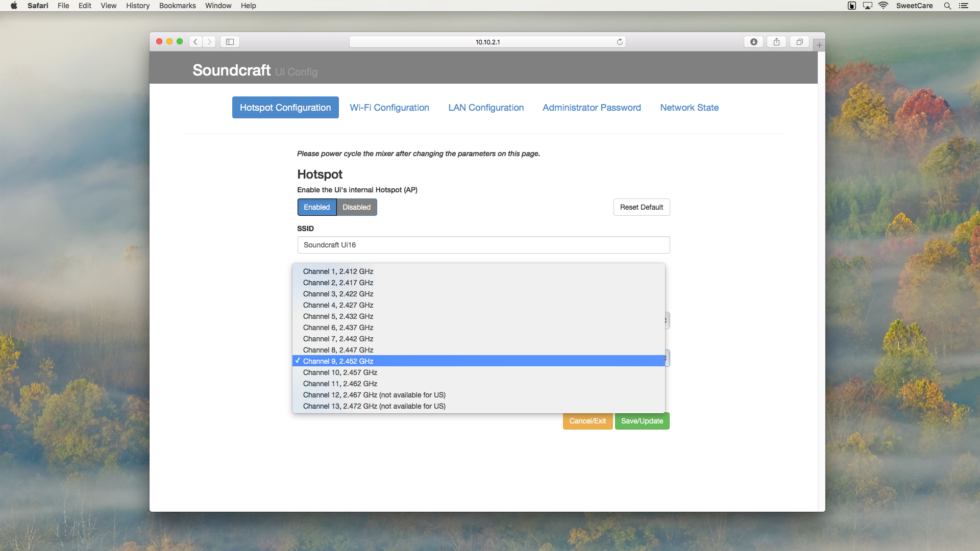
Task: Open the History menu
Action: (138, 6)
